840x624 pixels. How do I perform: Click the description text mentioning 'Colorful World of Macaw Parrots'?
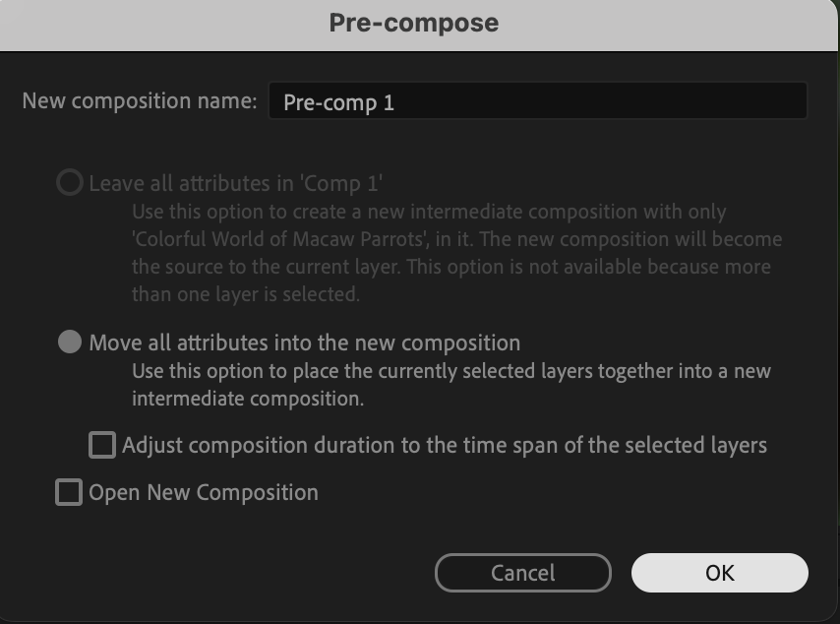(x=457, y=239)
